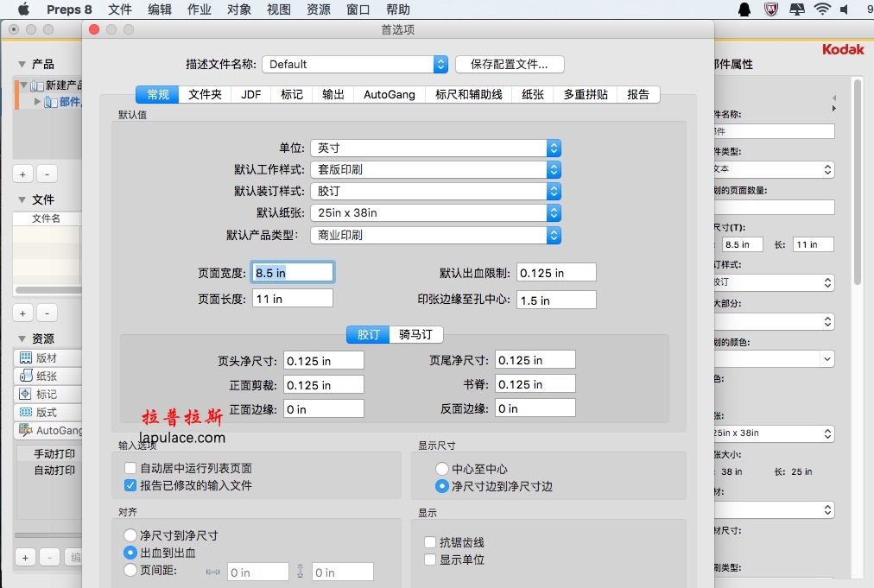Screen dimensions: 874x588
Task: Click the AutoGang resource icon
Action: pos(26,430)
